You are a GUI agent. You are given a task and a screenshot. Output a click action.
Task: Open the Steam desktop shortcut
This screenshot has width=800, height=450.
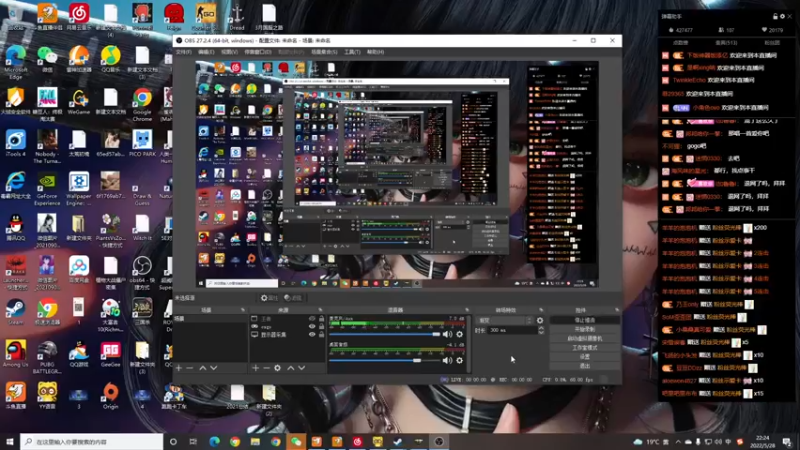click(15, 312)
